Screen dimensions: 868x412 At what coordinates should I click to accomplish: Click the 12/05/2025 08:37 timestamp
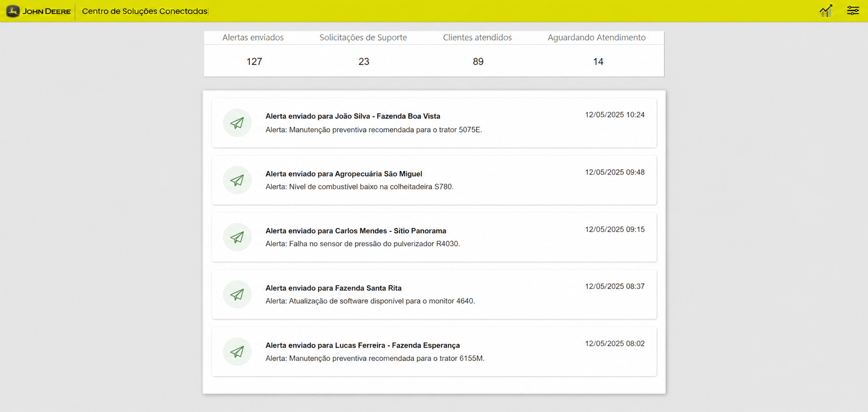pos(614,287)
